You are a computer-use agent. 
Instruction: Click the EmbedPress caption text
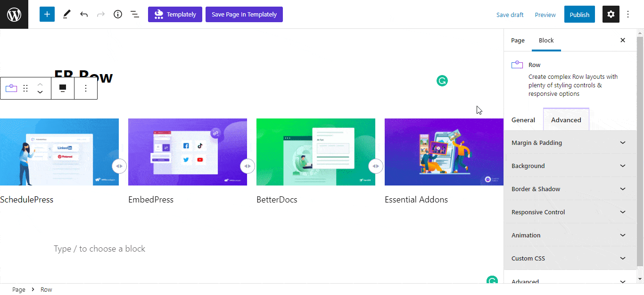151,200
